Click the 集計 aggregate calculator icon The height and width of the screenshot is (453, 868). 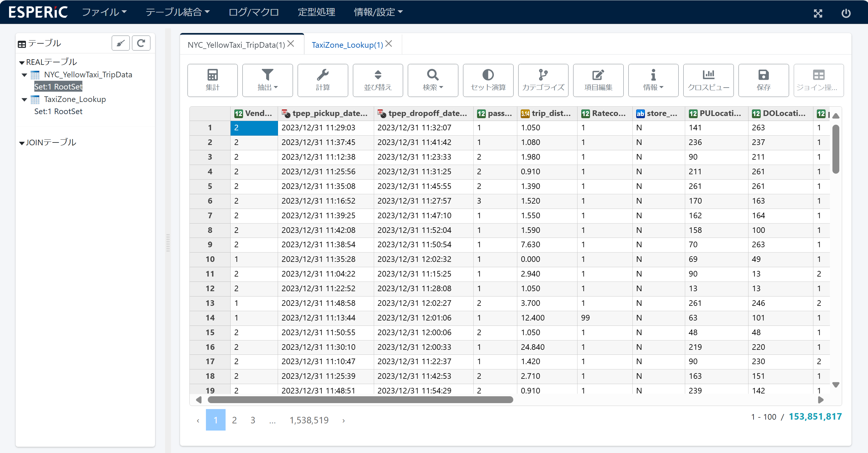coord(212,80)
